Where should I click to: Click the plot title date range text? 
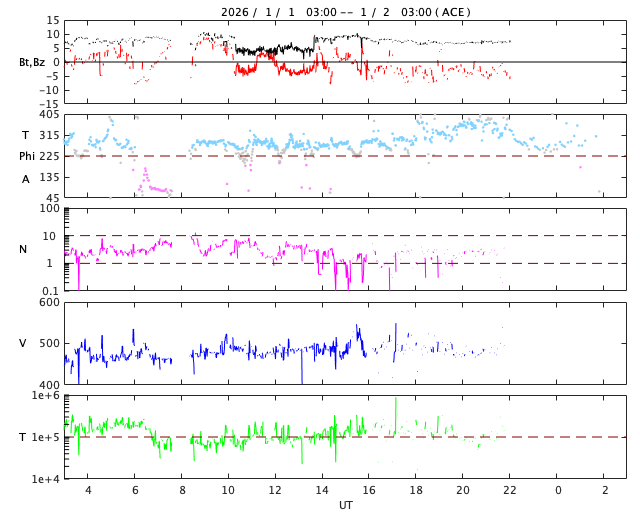click(345, 12)
